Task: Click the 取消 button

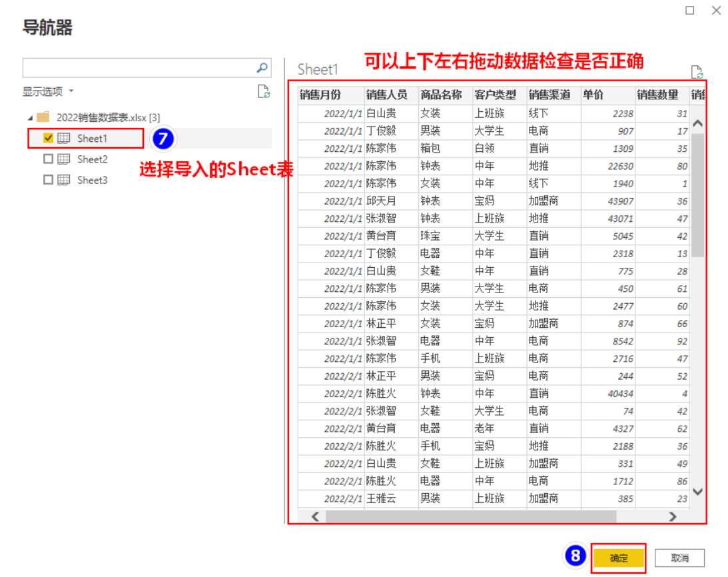Action: point(680,558)
